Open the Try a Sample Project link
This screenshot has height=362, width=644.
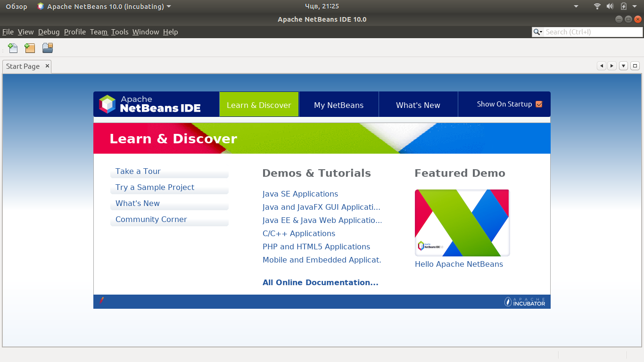tap(155, 187)
